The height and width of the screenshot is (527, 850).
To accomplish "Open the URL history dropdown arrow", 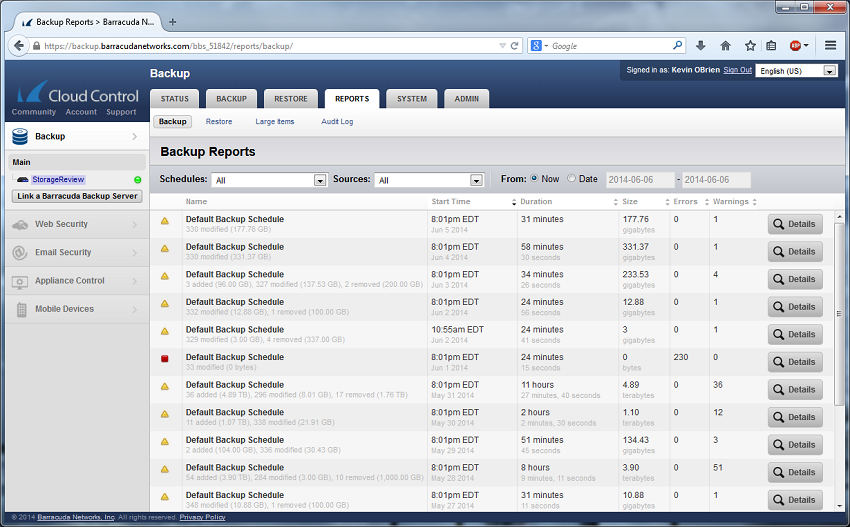I will point(503,46).
